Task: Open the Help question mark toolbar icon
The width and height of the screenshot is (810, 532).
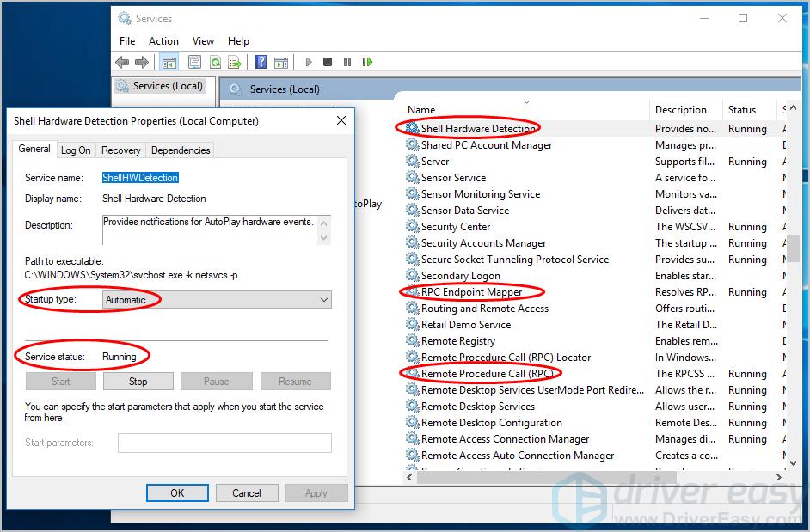Action: coord(261,63)
